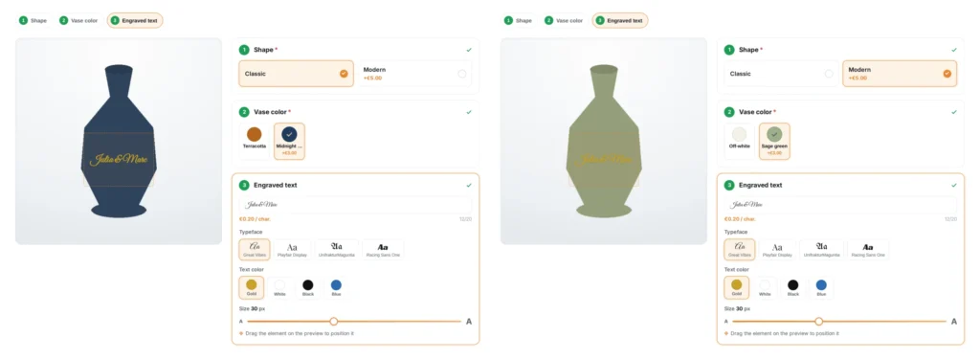Set Blue text color in right panel

click(821, 287)
